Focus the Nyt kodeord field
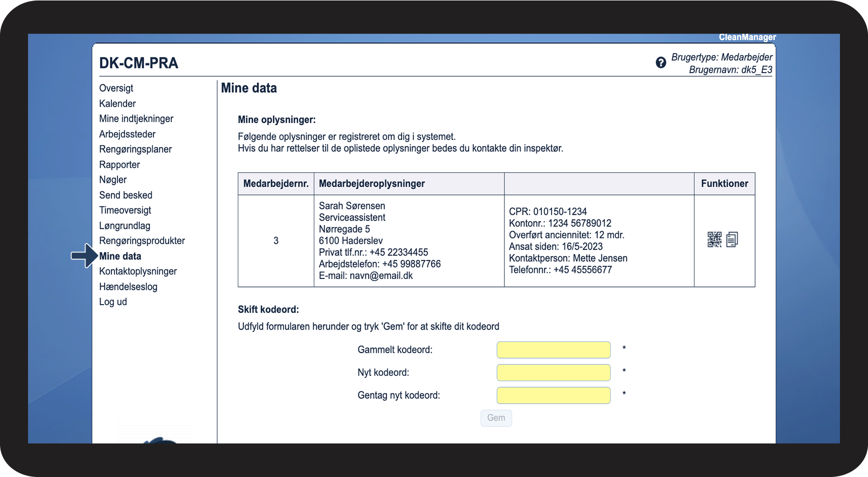The width and height of the screenshot is (868, 477). point(553,373)
